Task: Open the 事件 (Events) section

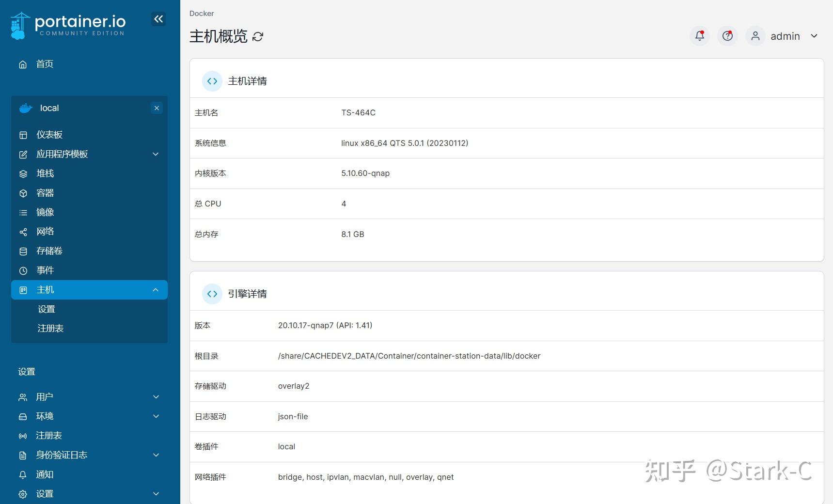Action: [x=45, y=270]
